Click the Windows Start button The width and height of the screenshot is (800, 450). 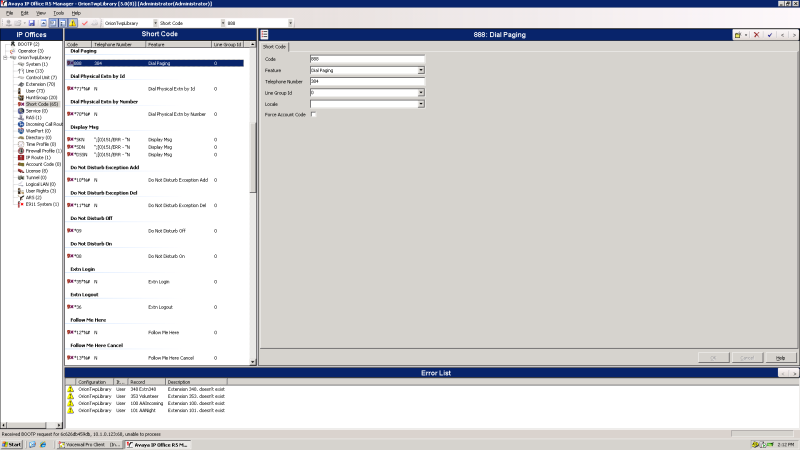(x=12, y=444)
